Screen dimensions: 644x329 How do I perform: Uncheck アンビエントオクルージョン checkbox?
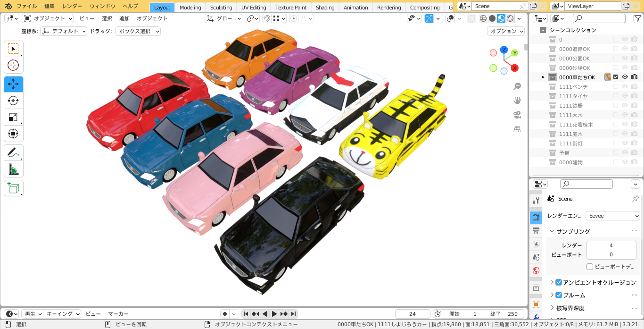point(559,282)
